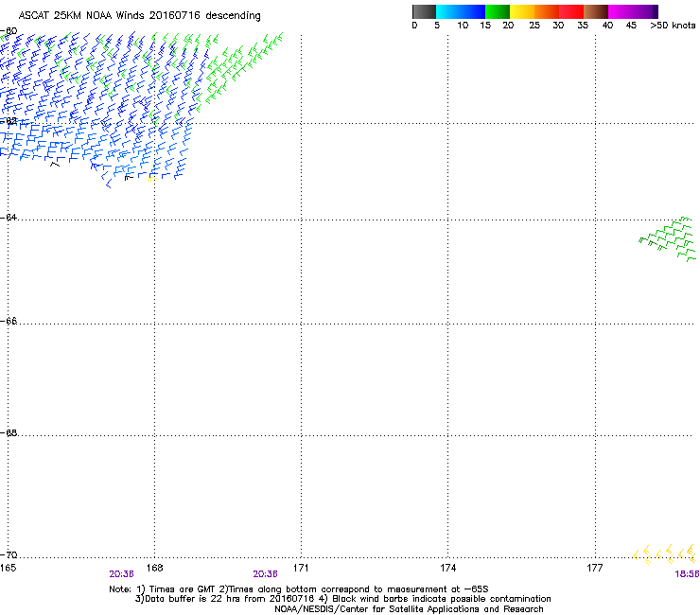Click the yellow 20-25 knots color band
The image size is (700, 615).
coord(522,11)
